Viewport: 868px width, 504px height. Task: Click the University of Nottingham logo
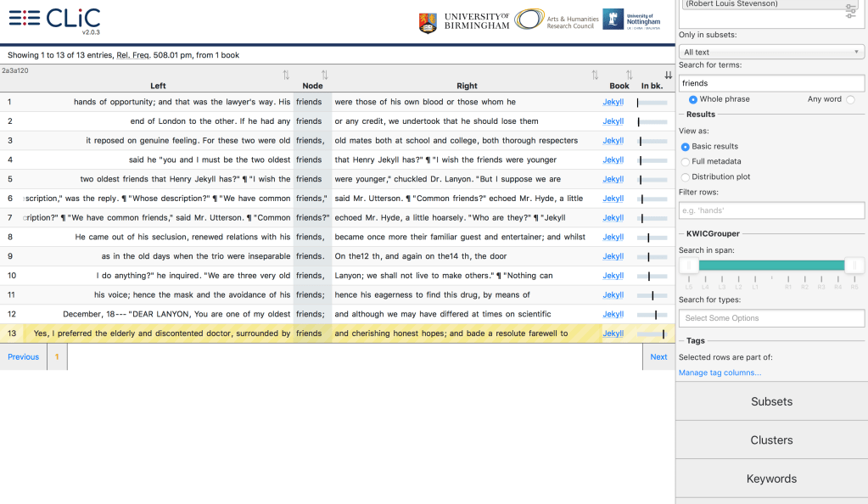pos(631,20)
